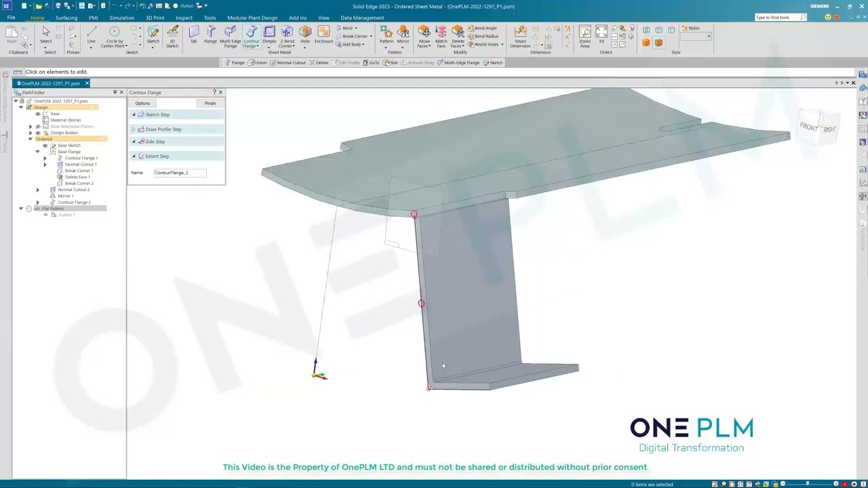Viewport: 868px width, 488px height.
Task: Start a 3D Sketch
Action: click(x=172, y=37)
